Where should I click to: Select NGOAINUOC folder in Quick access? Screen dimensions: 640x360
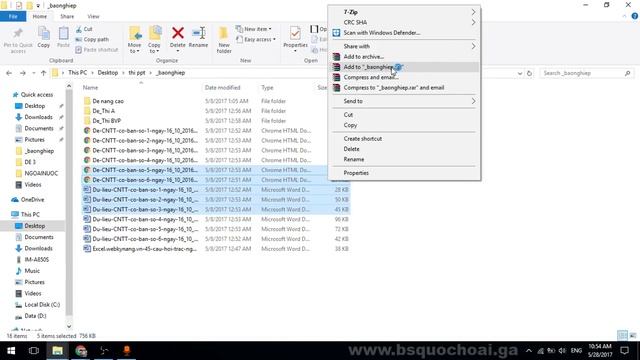[37, 173]
